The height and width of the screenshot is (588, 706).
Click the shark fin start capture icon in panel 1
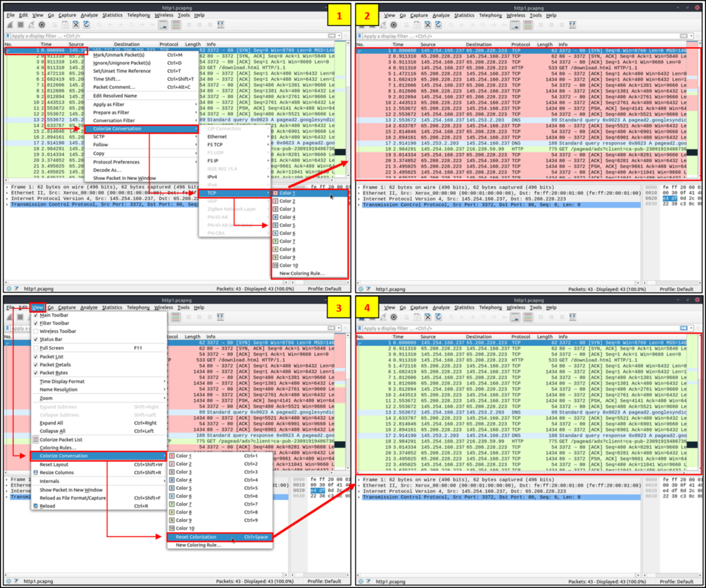[x=10, y=25]
